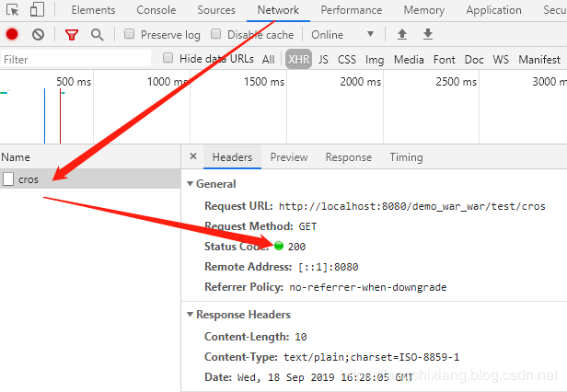
Task: Click the blue DOMContentLoaded timeline line
Action: click(44, 116)
